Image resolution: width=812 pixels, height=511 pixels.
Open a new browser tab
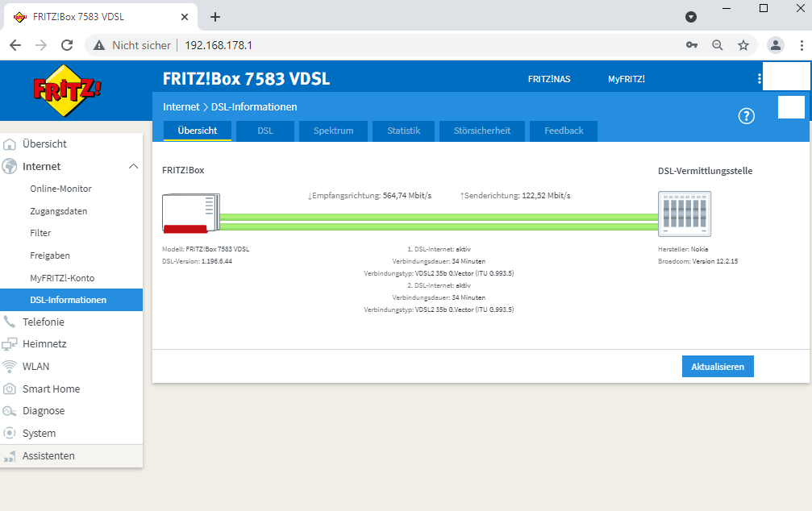coord(215,17)
